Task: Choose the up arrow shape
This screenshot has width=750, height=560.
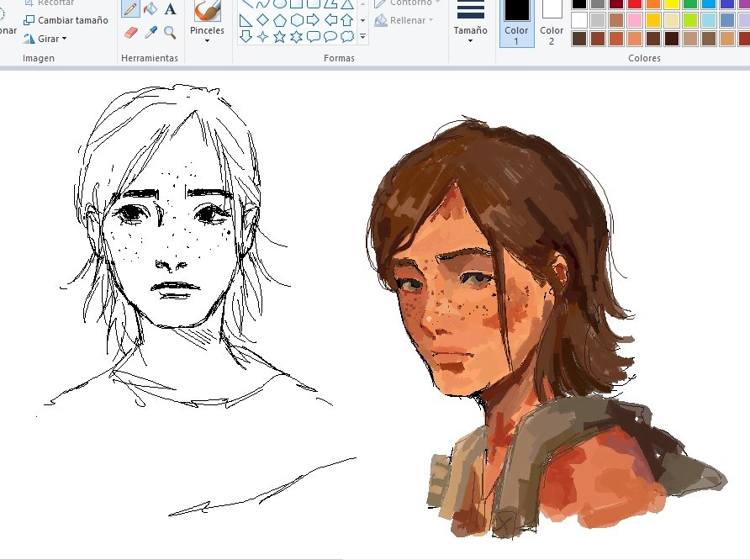Action: point(346,20)
